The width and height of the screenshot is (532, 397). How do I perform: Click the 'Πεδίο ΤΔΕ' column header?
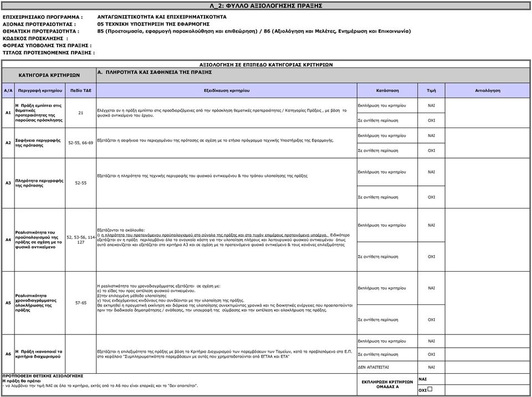click(x=81, y=91)
